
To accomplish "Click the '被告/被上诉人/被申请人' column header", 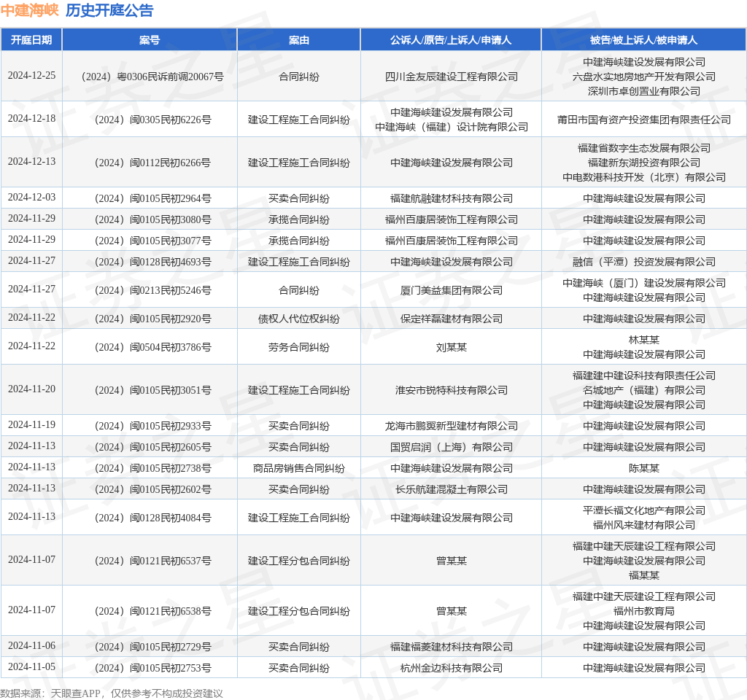I will point(643,40).
